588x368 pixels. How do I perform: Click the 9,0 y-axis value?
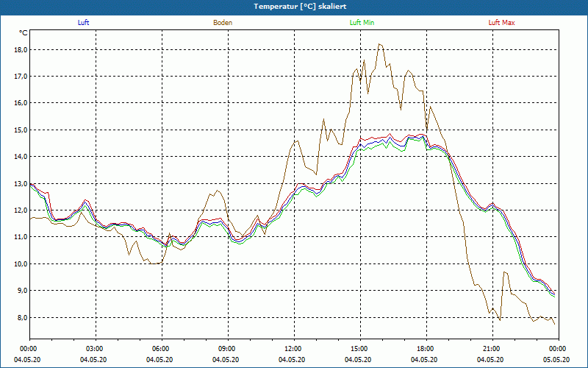(x=22, y=291)
